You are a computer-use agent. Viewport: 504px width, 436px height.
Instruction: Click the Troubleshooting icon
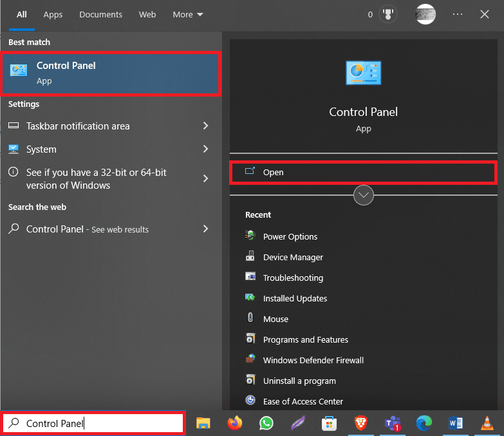click(x=250, y=277)
